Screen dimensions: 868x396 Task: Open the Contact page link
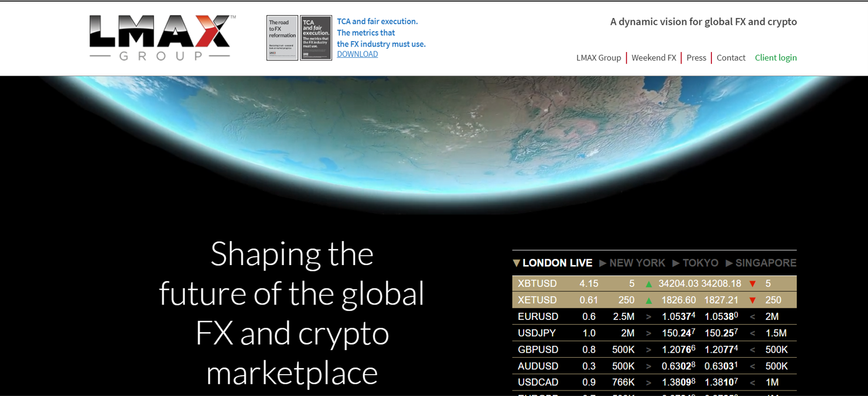coord(731,58)
